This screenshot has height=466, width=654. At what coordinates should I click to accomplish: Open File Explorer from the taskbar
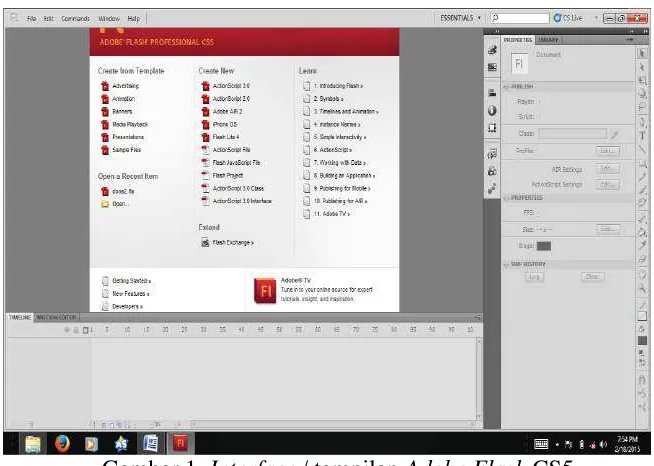click(x=33, y=443)
